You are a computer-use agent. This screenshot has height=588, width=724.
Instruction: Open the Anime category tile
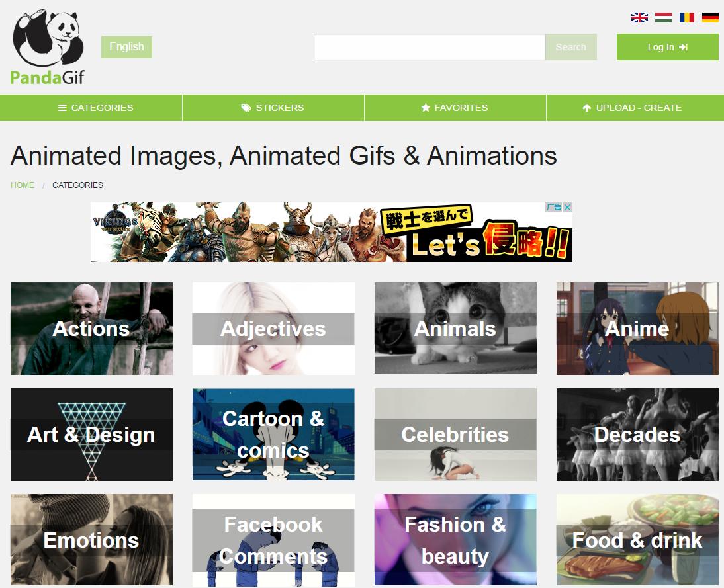pos(637,329)
